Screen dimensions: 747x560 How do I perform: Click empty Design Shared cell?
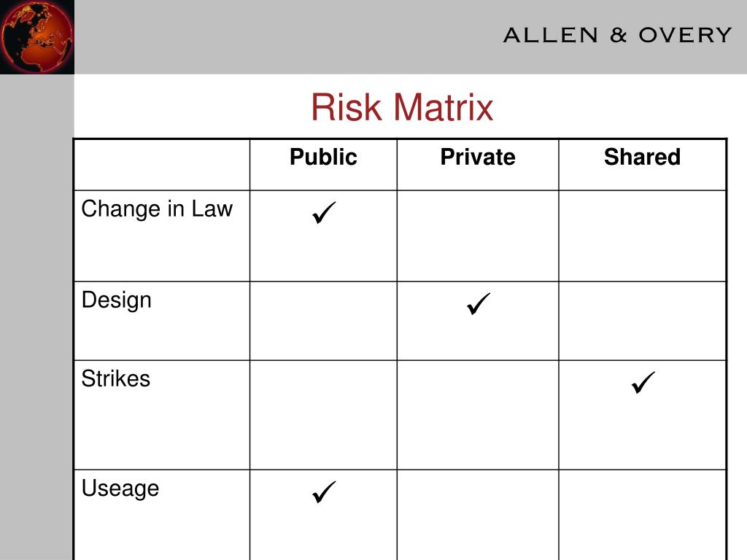point(643,321)
